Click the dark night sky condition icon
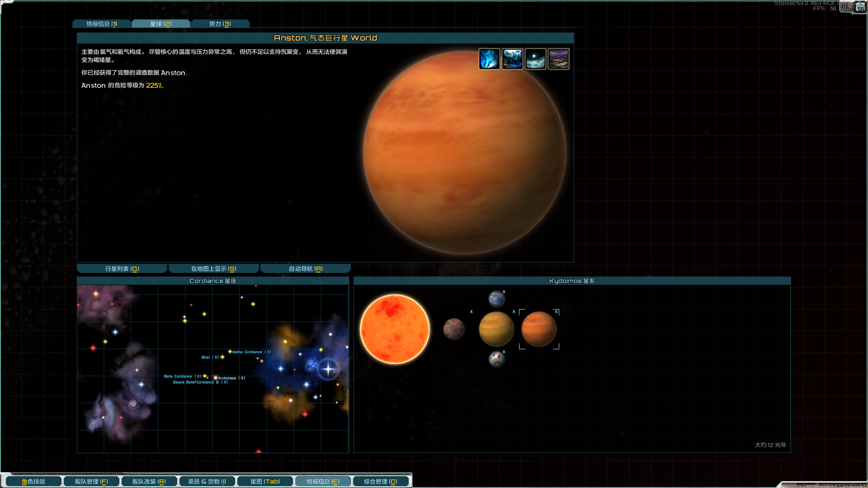The height and width of the screenshot is (488, 868). 535,59
